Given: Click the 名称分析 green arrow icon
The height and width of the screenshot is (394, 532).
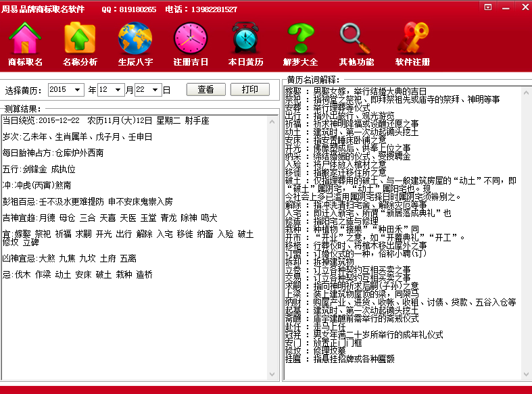Looking at the screenshot, I should [80, 38].
